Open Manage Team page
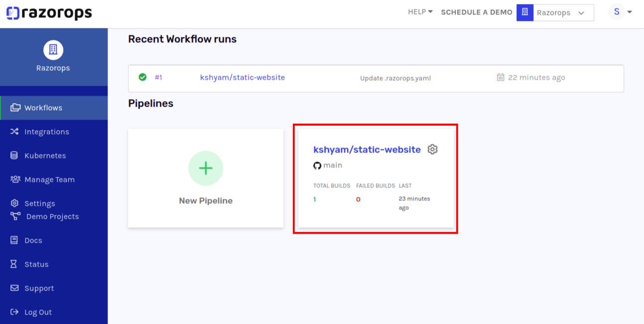 [x=49, y=179]
